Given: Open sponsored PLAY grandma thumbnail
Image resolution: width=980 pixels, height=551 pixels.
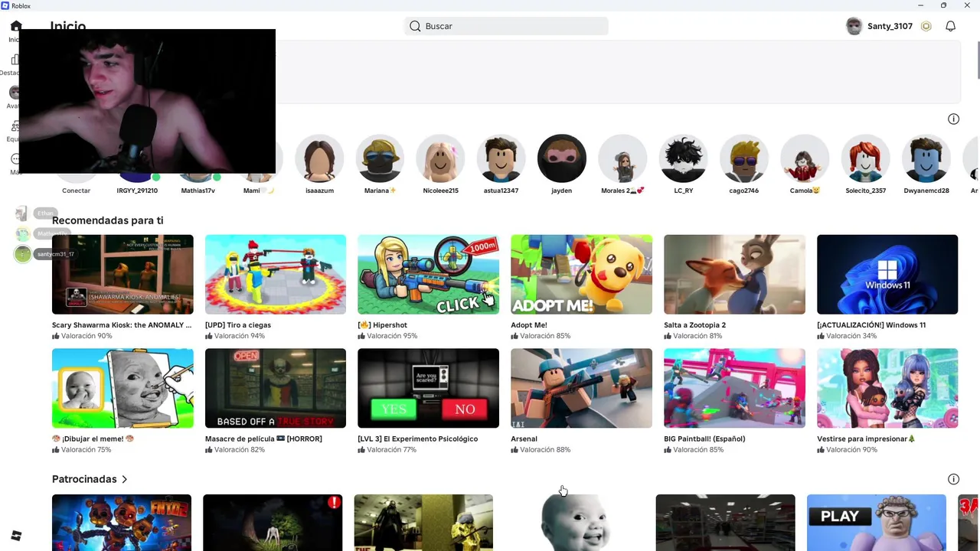Looking at the screenshot, I should click(877, 523).
